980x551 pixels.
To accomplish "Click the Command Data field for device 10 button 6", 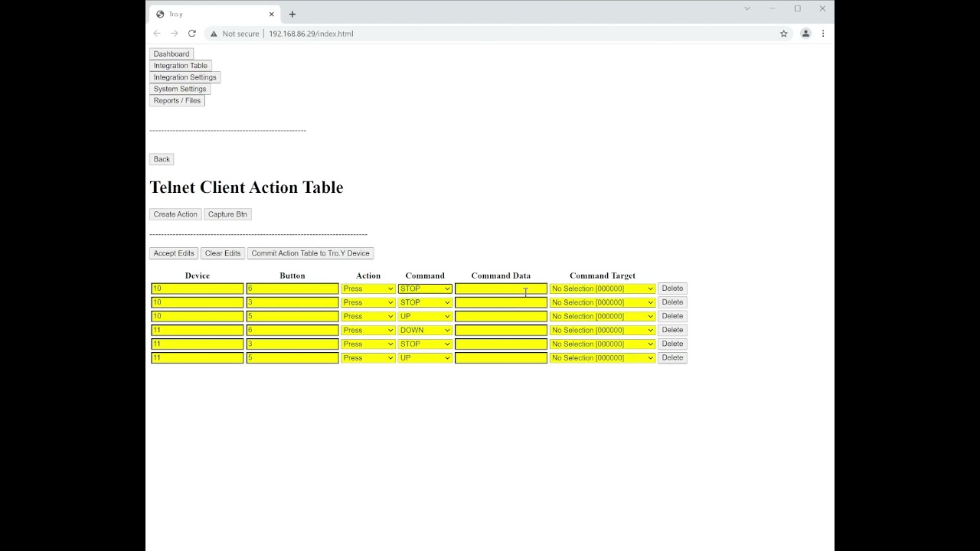I will click(501, 289).
